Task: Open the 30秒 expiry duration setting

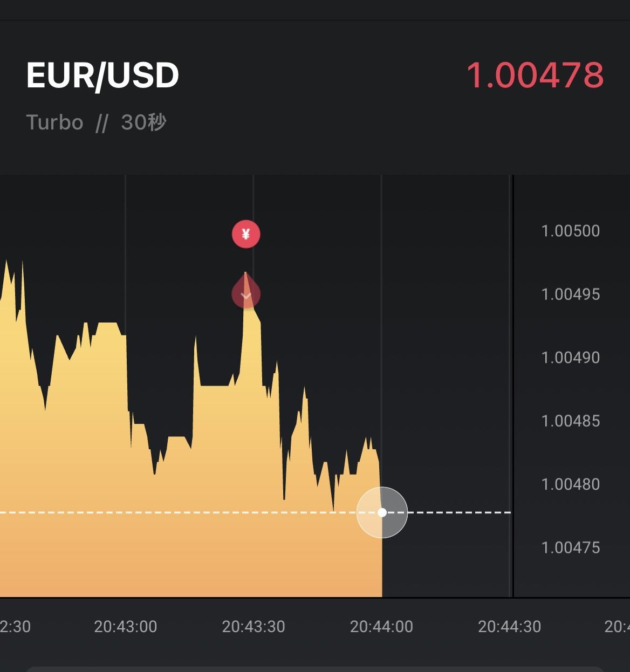Action: tap(143, 122)
